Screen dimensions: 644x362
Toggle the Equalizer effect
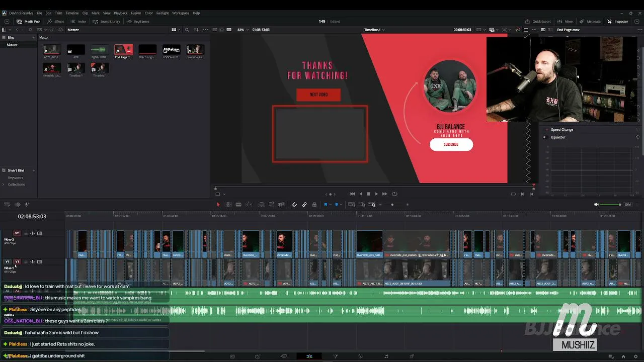[544, 137]
